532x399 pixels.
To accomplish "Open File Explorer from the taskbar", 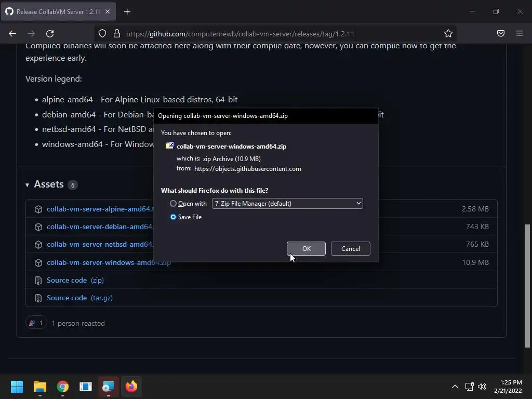I will [39, 387].
